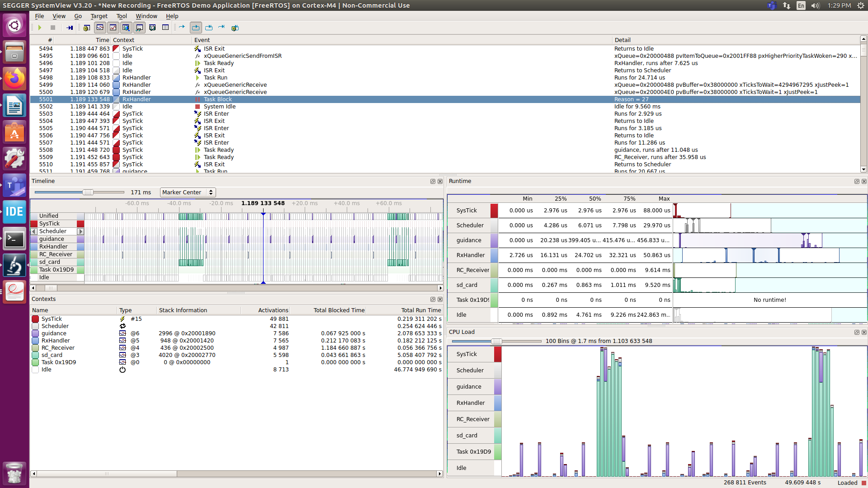This screenshot has width=868, height=488.
Task: Click the Total Run Time column header
Action: coord(404,310)
